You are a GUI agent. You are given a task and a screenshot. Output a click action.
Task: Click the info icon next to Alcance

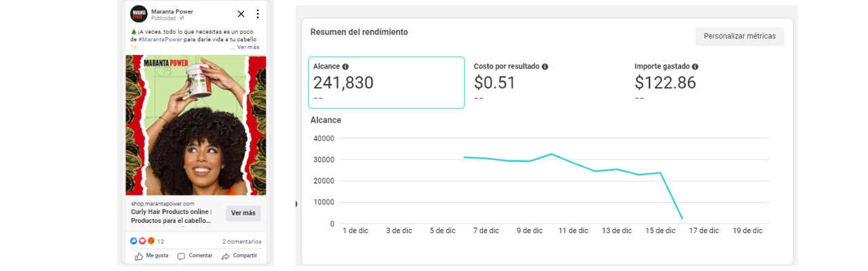click(345, 67)
